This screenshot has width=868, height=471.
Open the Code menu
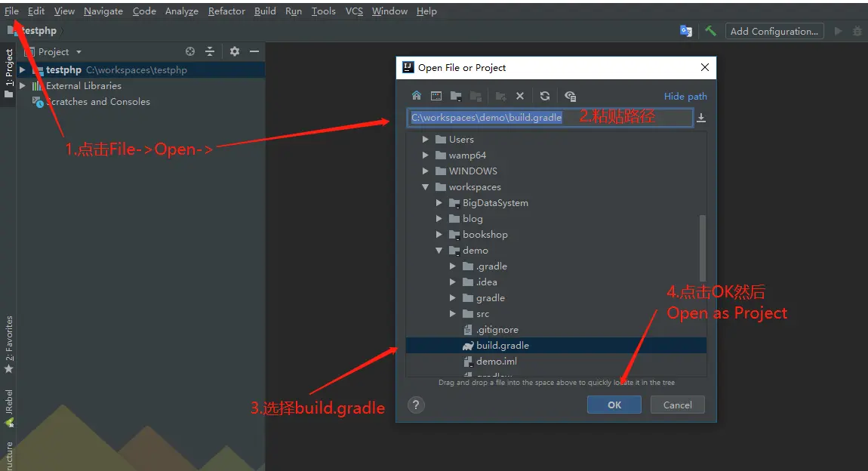[x=144, y=11]
